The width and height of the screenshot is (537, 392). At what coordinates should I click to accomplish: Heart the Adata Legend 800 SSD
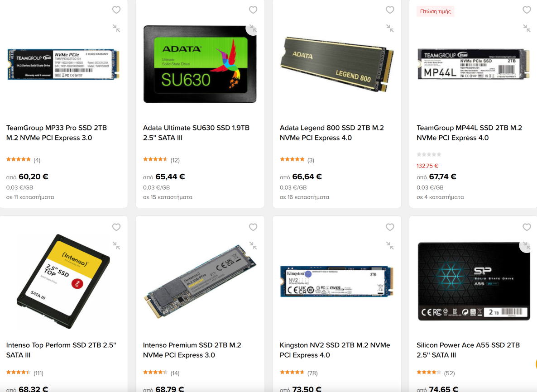pyautogui.click(x=390, y=10)
